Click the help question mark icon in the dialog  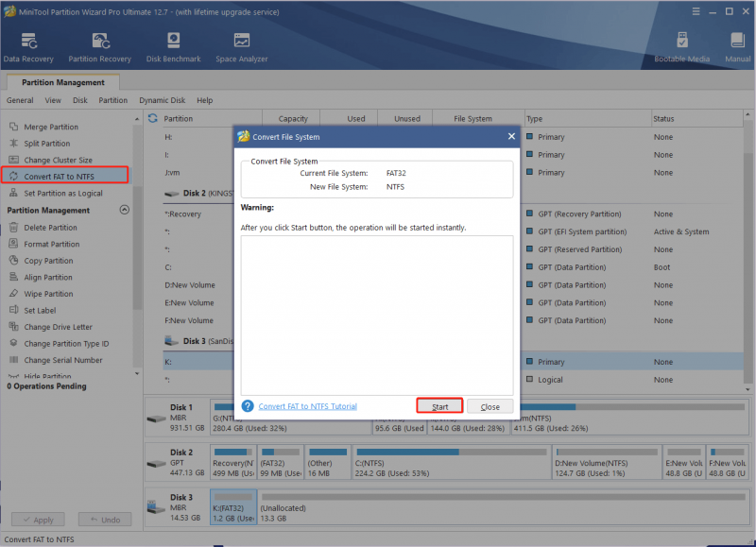point(248,406)
